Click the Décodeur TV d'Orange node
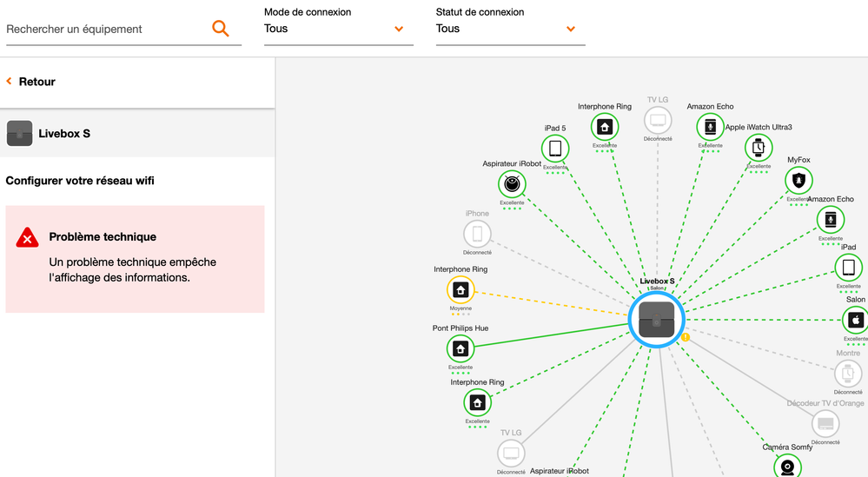Screen dimensions: 868x477 (x=825, y=424)
